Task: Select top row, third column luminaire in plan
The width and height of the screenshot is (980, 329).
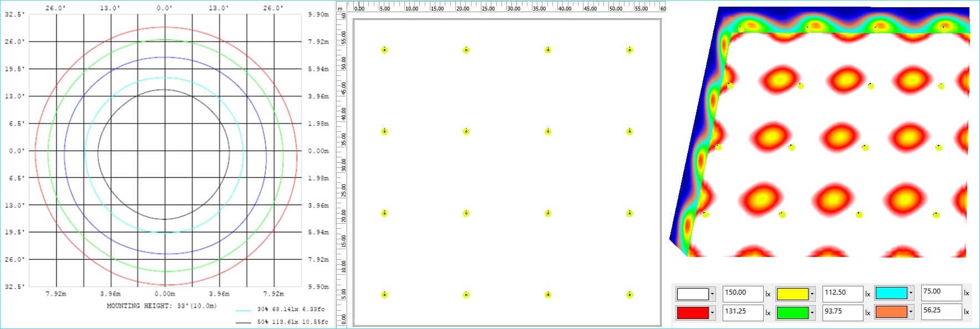Action: point(548,50)
